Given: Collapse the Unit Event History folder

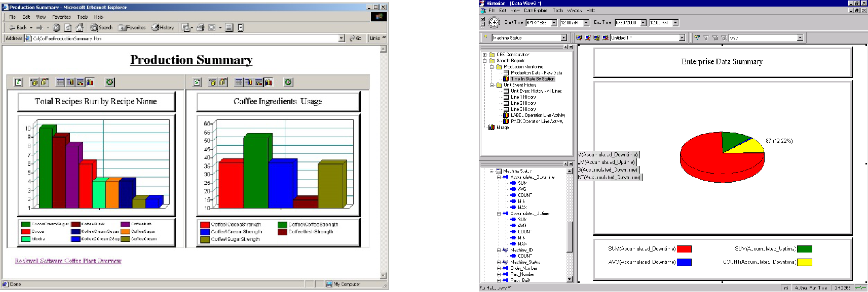Looking at the screenshot, I should (492, 85).
